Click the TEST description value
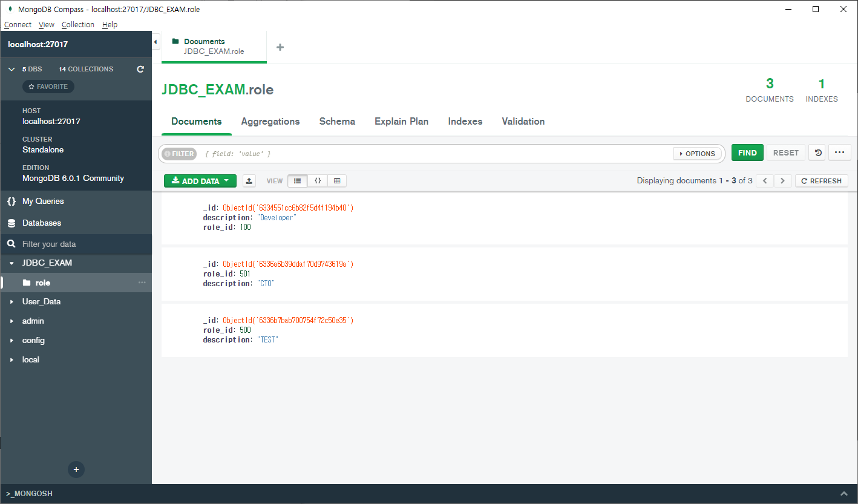Viewport: 858px width, 504px height. [267, 340]
